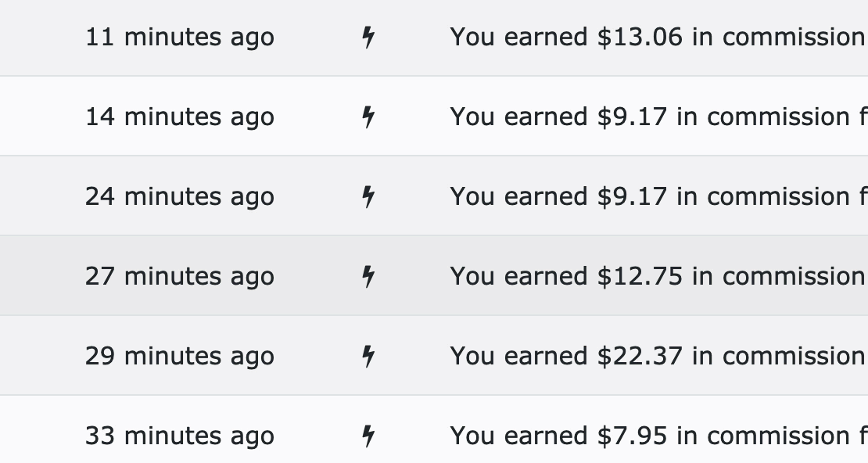
Task: Click the bolt icon in the 24 minutes ago row
Action: 368,197
